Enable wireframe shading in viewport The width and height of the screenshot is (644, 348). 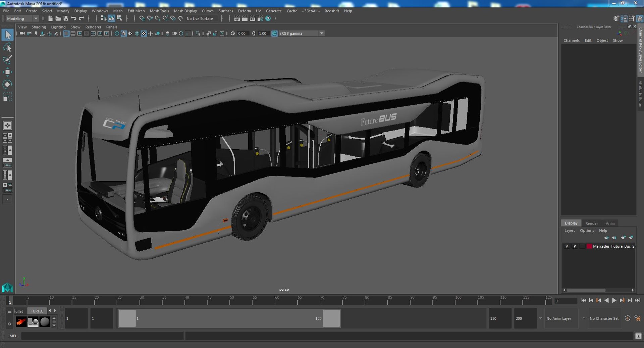[117, 34]
